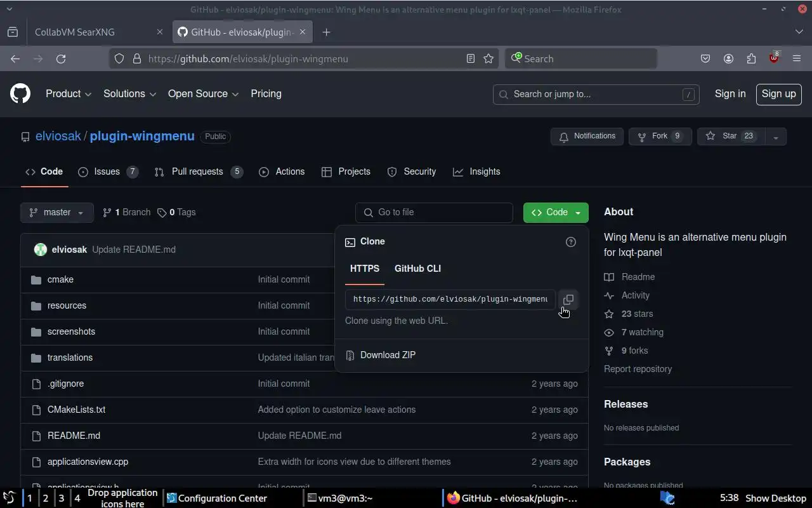
Task: Go back to the previous page
Action: click(x=15, y=58)
